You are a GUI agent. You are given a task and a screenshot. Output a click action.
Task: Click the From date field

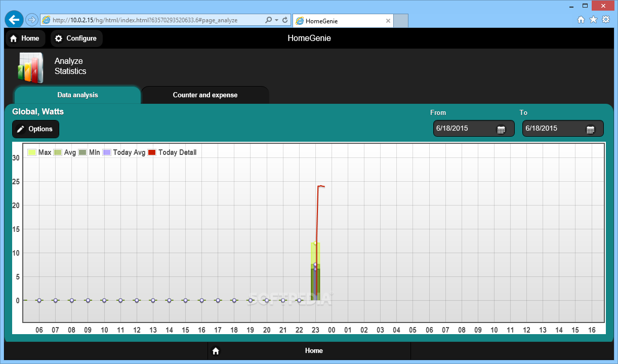click(x=474, y=129)
